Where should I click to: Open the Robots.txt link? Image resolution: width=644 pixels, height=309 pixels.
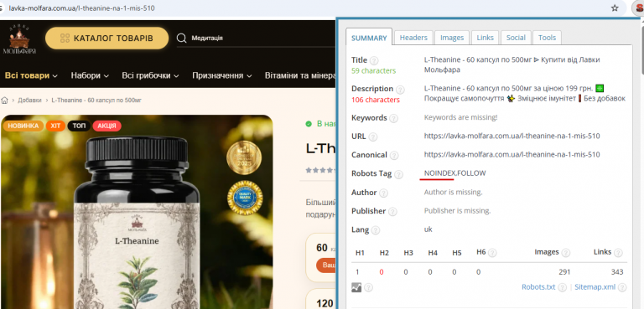click(x=538, y=287)
